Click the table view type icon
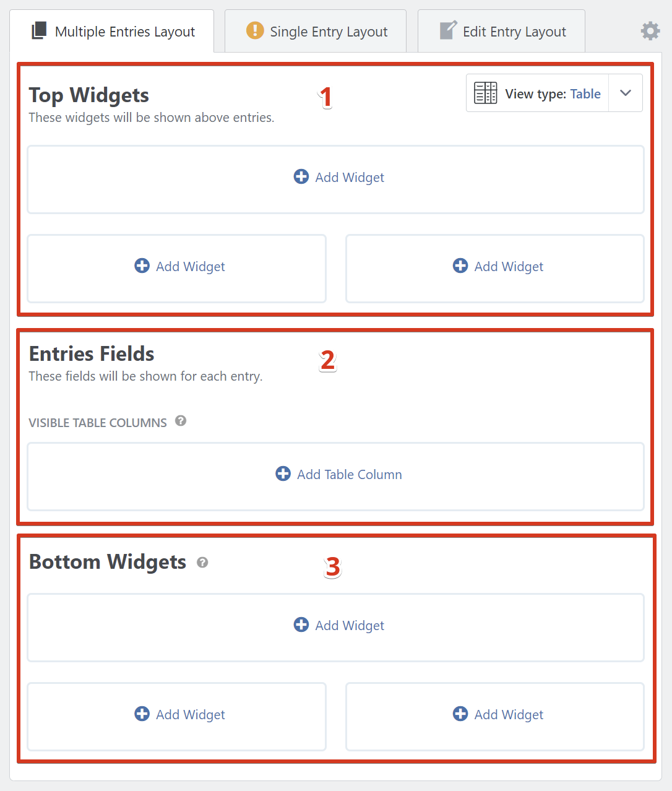 point(486,93)
